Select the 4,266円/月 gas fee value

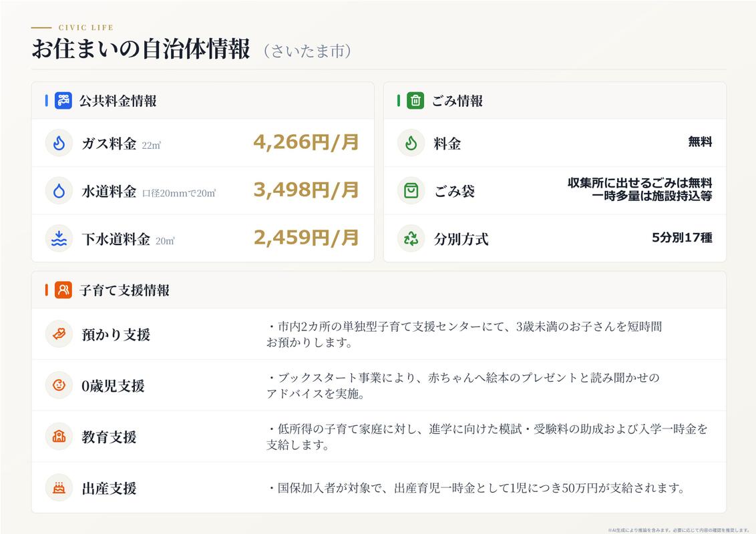(306, 142)
